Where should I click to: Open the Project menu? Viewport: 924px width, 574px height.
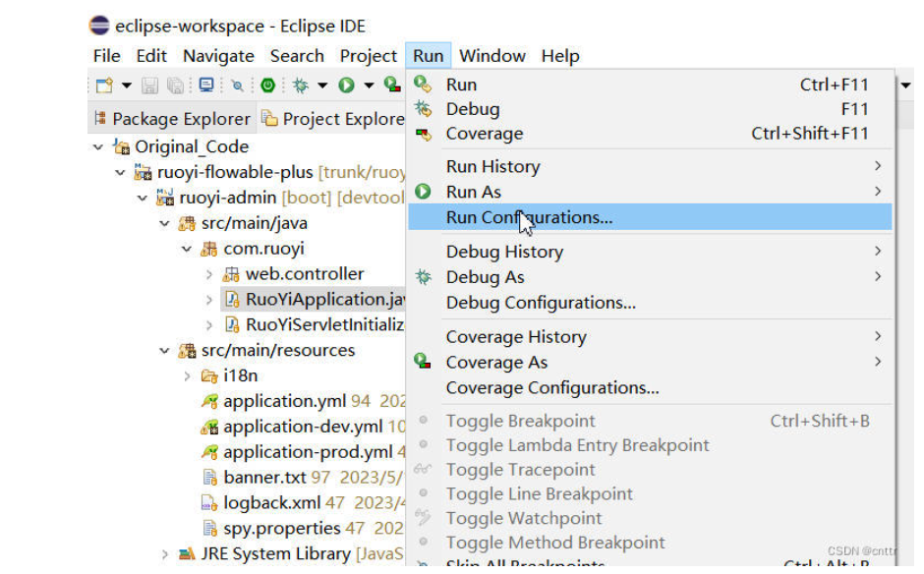click(369, 56)
